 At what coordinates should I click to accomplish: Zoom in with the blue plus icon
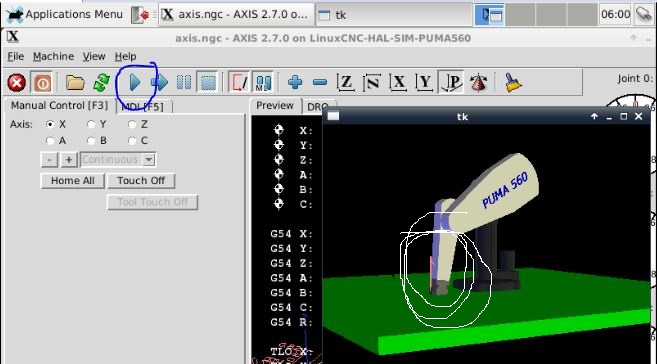click(x=295, y=82)
